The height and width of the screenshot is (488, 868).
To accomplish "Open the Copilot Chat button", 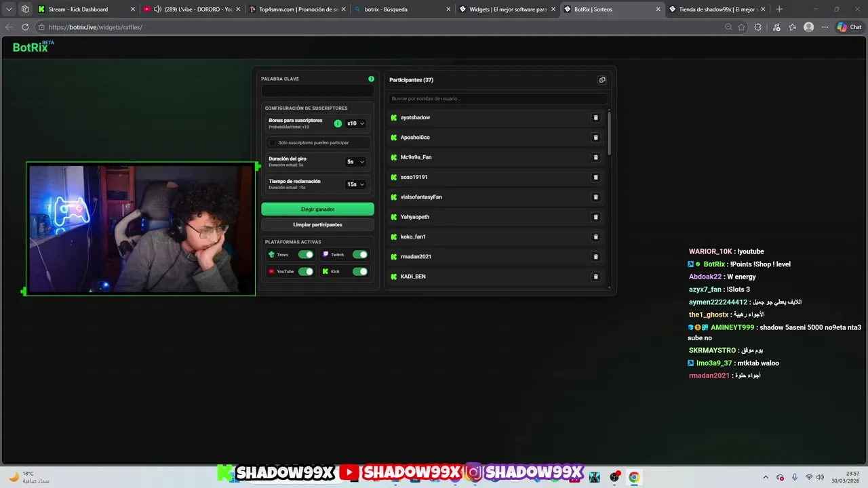I will (x=849, y=27).
